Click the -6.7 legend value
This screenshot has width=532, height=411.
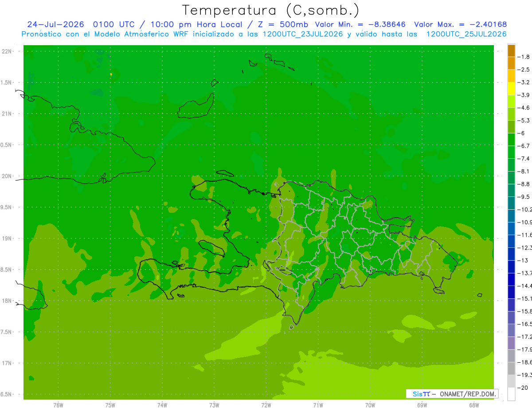tap(524, 146)
